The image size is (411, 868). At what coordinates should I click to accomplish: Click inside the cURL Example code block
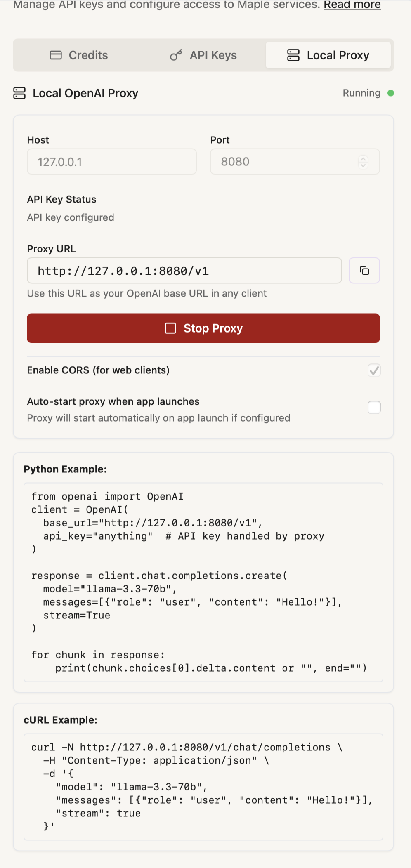pos(203,786)
